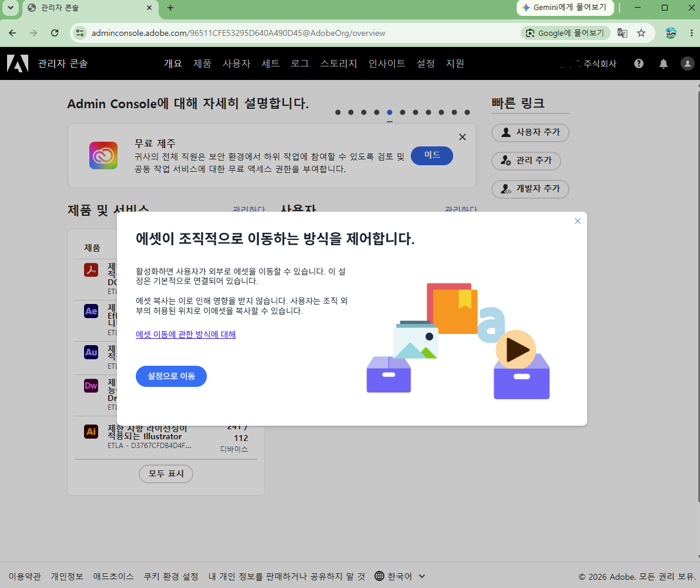Open the 개요 nav tab
Viewport: 700px width, 588px height.
click(x=173, y=64)
